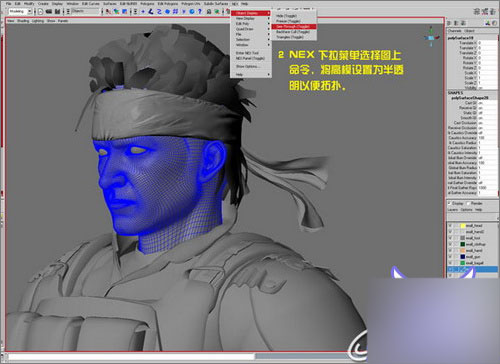Viewport: 500px width, 364px height.
Task: Click Enter NEX Tool menu entry
Action: click(x=251, y=53)
